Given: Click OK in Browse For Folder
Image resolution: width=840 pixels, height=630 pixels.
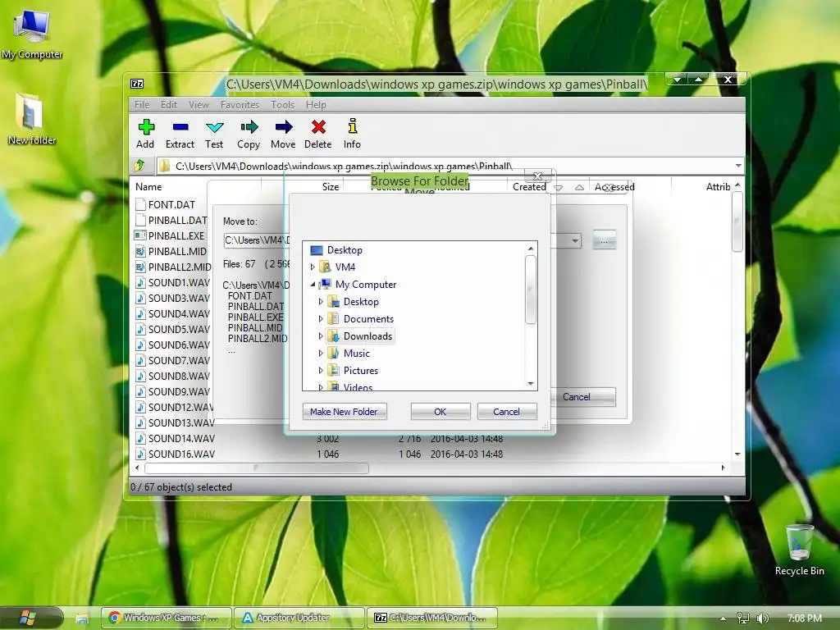Looking at the screenshot, I should (x=441, y=412).
